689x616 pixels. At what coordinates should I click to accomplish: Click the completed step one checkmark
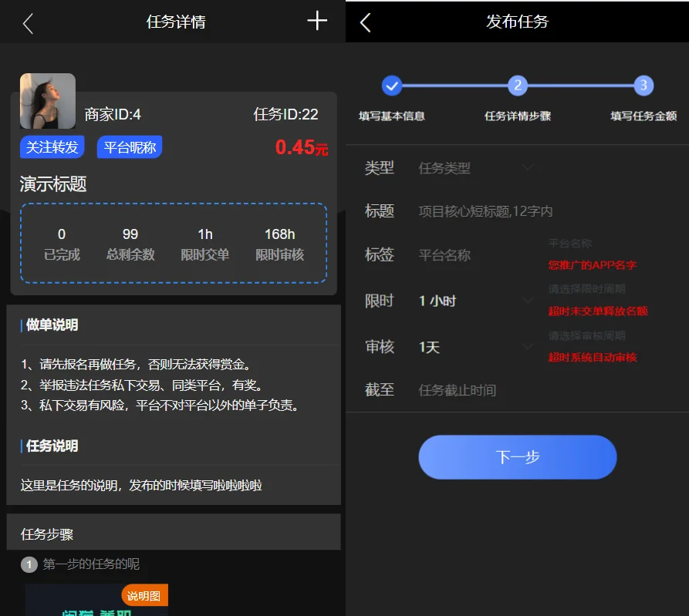(x=392, y=86)
